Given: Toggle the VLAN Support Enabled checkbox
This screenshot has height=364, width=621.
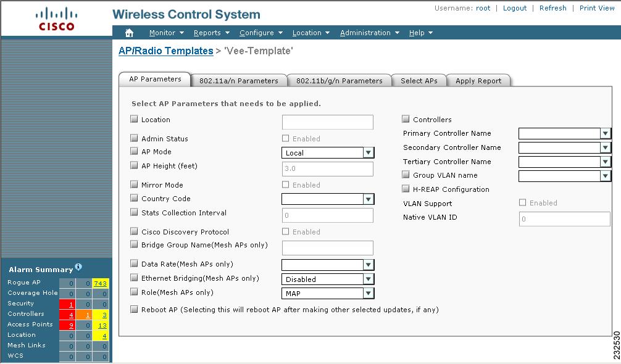Looking at the screenshot, I should point(523,202).
